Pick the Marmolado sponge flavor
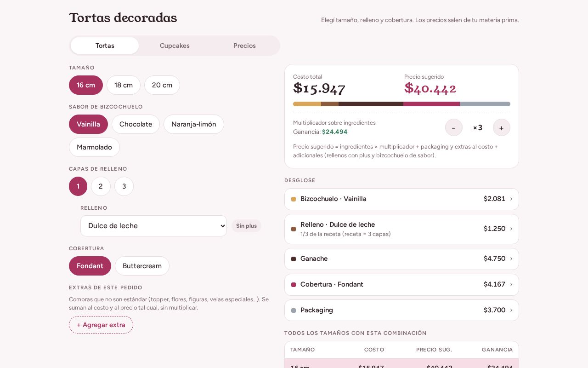Image resolution: width=588 pixels, height=368 pixels. 94,147
